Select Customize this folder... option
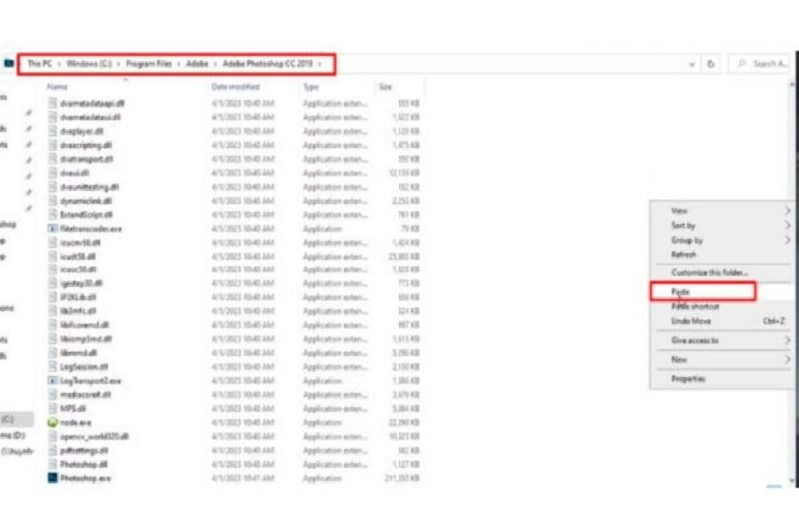Image resolution: width=799 pixels, height=532 pixels. pyautogui.click(x=722, y=273)
